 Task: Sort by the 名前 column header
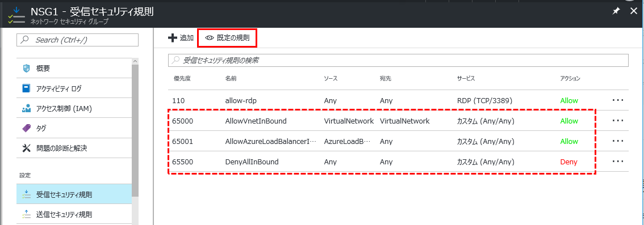click(x=231, y=78)
